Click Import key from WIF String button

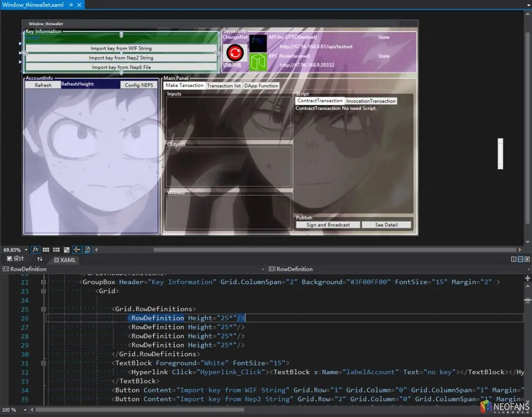[x=121, y=48]
